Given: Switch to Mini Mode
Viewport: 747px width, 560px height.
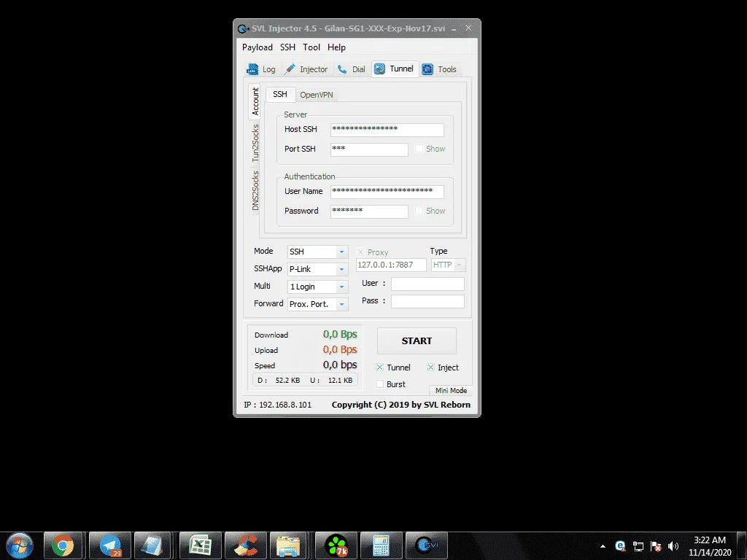Looking at the screenshot, I should pyautogui.click(x=451, y=391).
